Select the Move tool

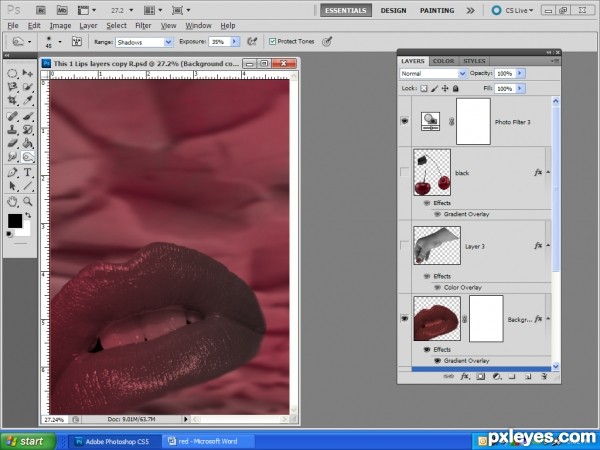(x=28, y=73)
